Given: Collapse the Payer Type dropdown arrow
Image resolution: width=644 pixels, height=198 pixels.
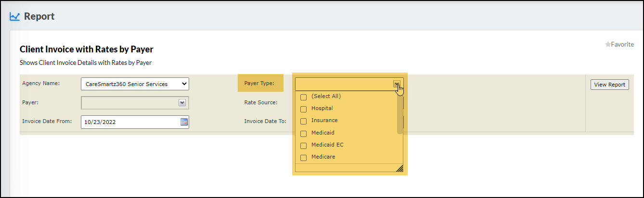Looking at the screenshot, I should [x=397, y=84].
